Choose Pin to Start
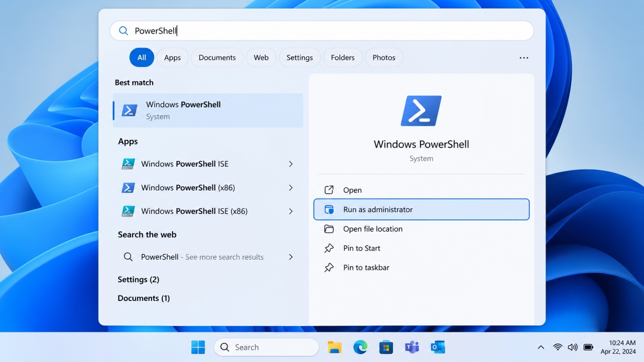The height and width of the screenshot is (362, 644). click(421, 248)
